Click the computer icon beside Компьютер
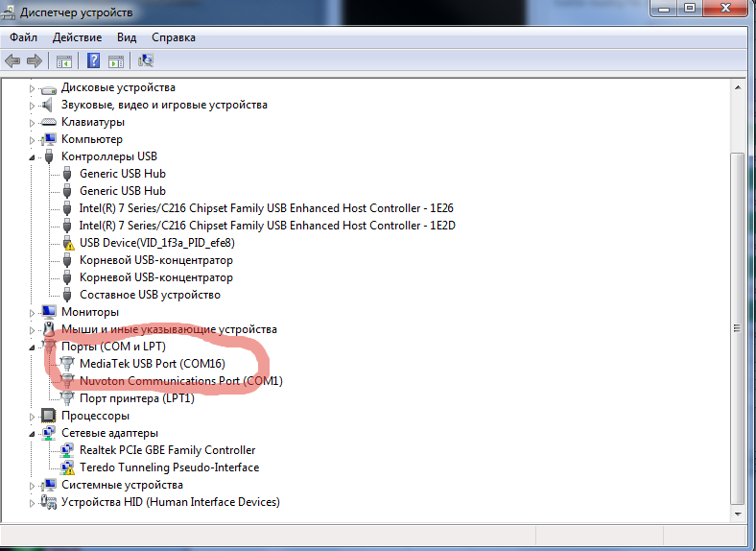Screen dimensions: 756x551 tap(49, 139)
